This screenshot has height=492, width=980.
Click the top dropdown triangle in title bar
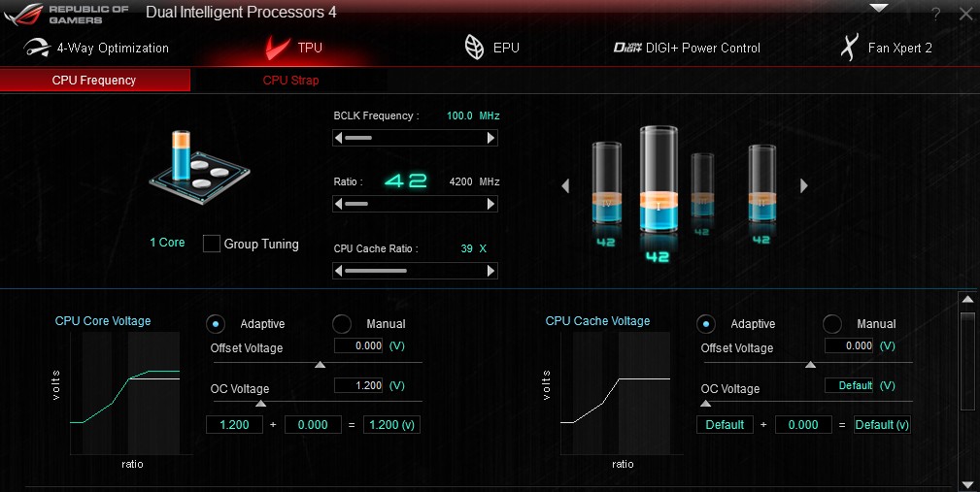coord(878,8)
